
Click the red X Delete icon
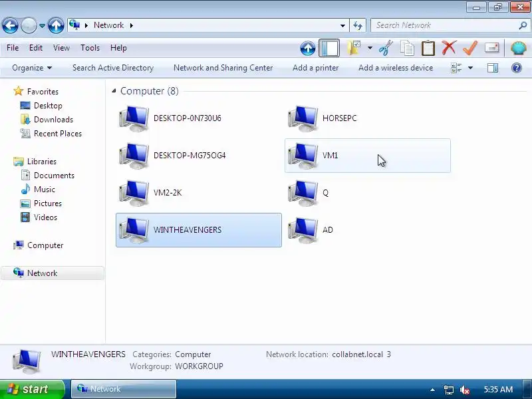(x=449, y=48)
